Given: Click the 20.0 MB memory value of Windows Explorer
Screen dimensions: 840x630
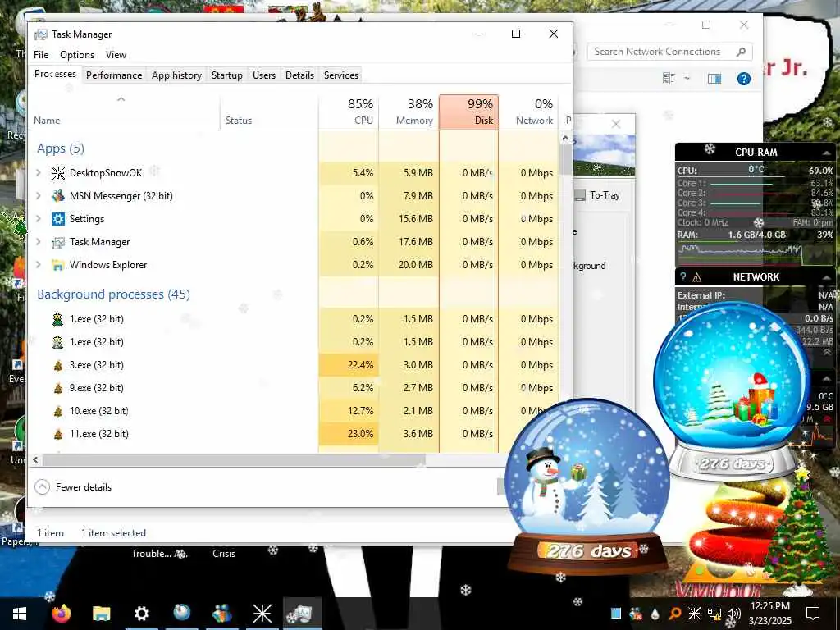Looking at the screenshot, I should [415, 265].
